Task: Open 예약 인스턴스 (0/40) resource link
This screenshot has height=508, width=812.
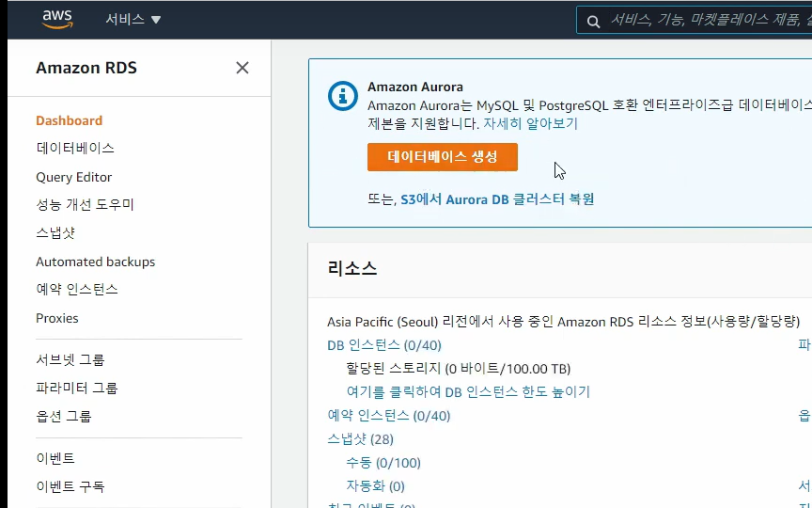Action: (389, 416)
